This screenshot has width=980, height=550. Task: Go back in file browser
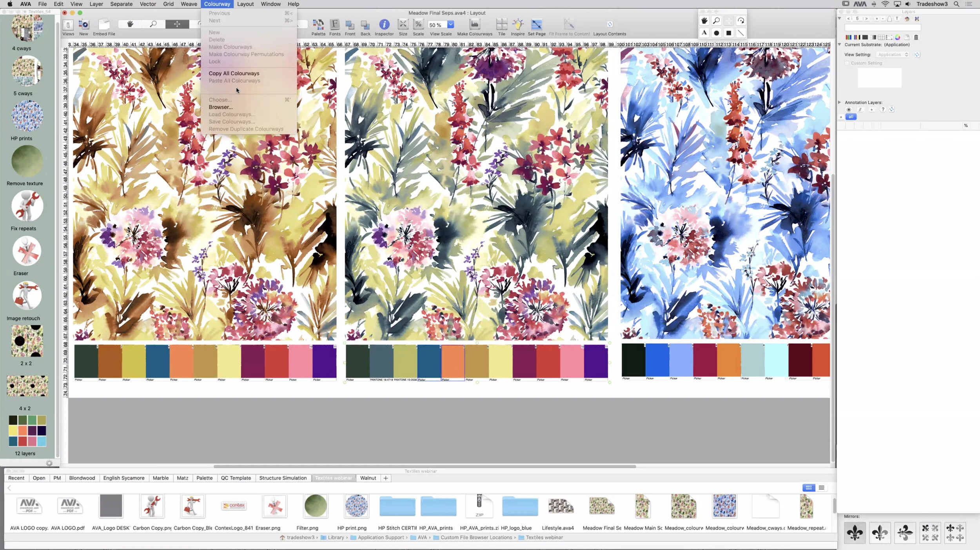pos(9,488)
